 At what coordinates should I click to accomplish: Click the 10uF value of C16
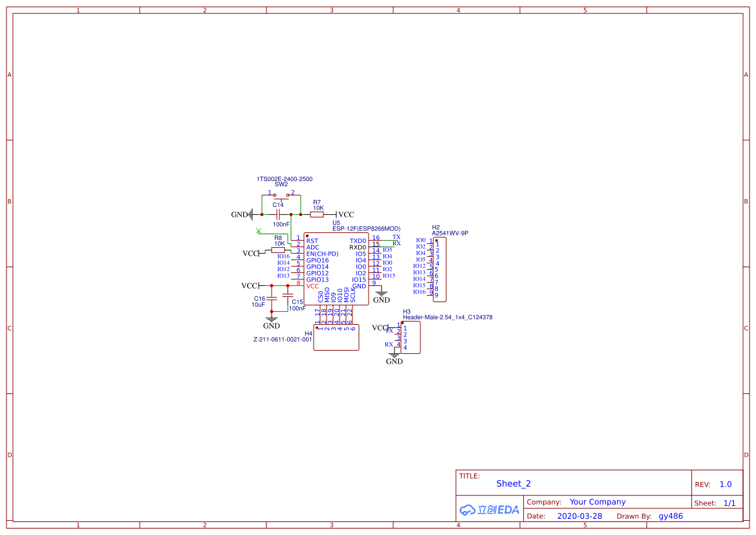tap(258, 305)
